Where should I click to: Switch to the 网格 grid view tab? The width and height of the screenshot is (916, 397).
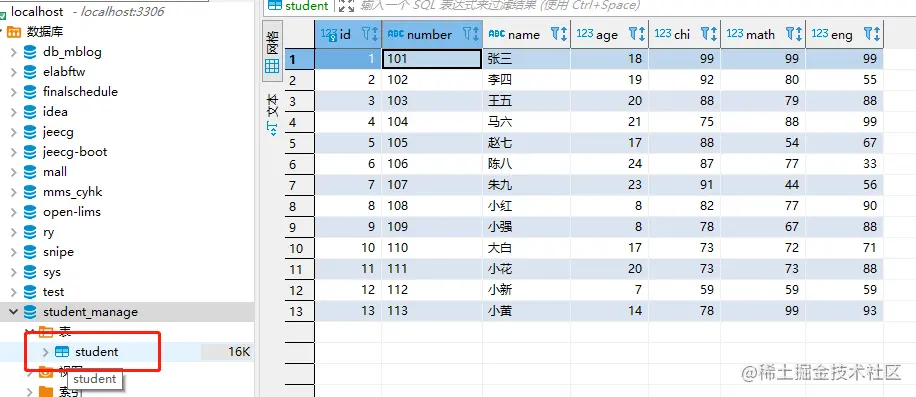(272, 51)
